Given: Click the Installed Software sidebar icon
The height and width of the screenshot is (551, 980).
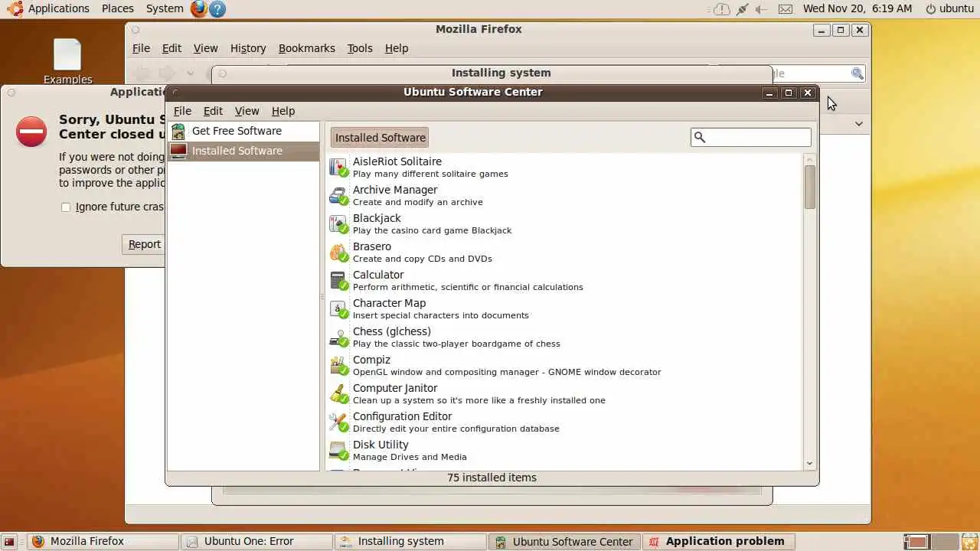Looking at the screenshot, I should point(178,151).
